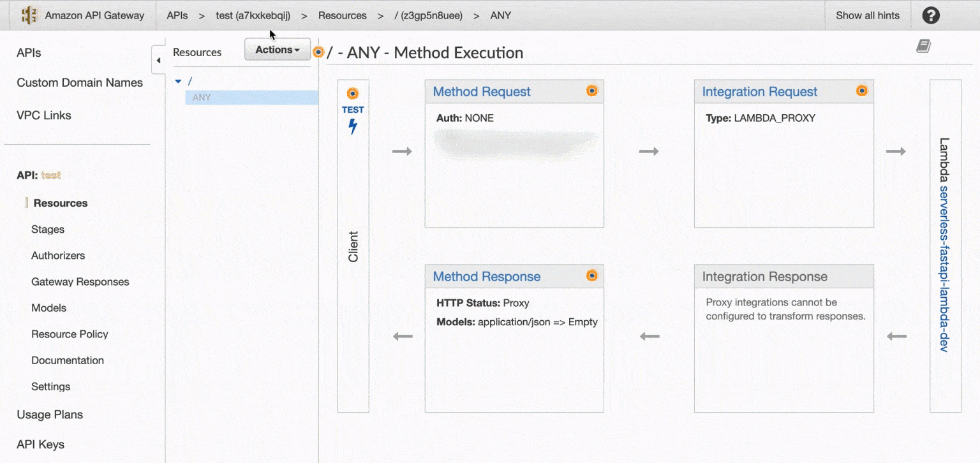980x463 pixels.
Task: Open VPC Links
Action: pos(44,115)
